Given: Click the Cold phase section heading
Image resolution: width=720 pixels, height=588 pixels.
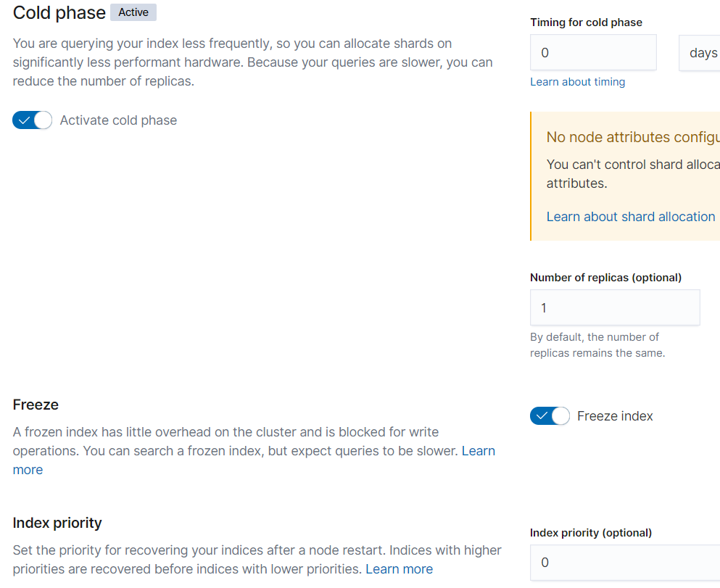Looking at the screenshot, I should click(59, 12).
